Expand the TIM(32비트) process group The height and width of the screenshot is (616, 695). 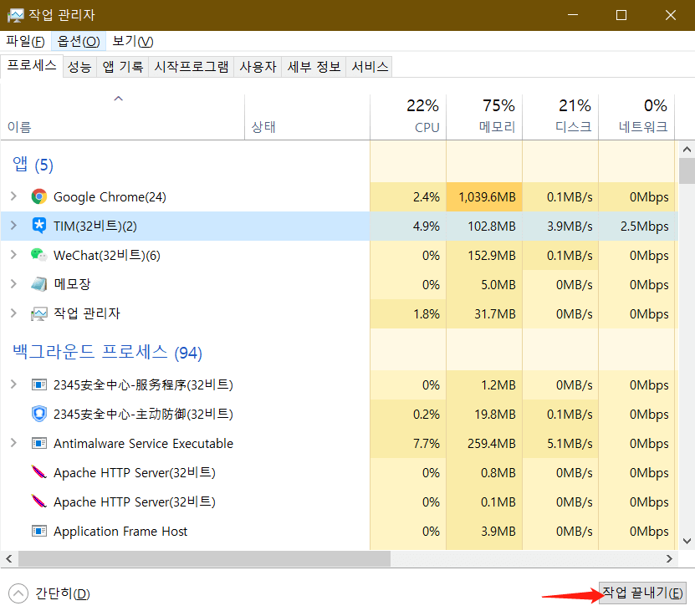point(13,226)
